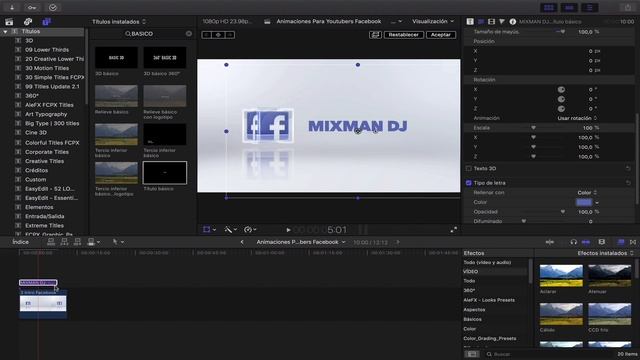The image size is (640, 360).
Task: Open the Animaciones P...bers Facebook project menu
Action: pos(301,242)
